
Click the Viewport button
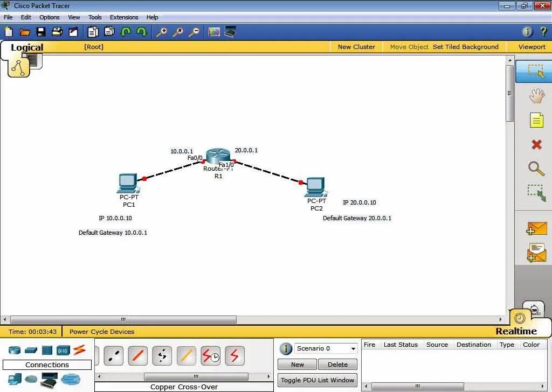point(532,47)
